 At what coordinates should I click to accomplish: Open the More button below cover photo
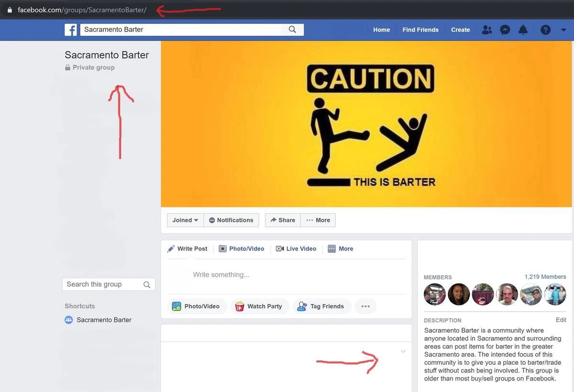tap(318, 220)
